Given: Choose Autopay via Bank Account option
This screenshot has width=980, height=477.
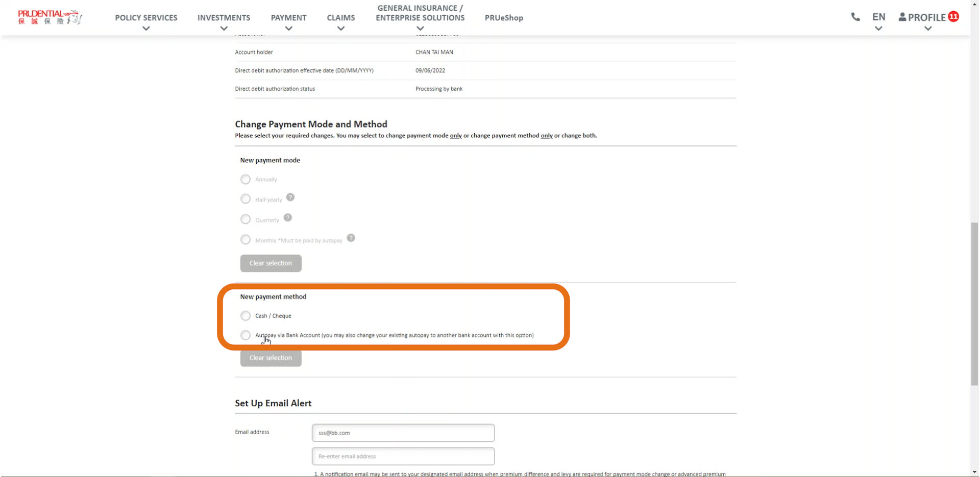Looking at the screenshot, I should point(246,335).
